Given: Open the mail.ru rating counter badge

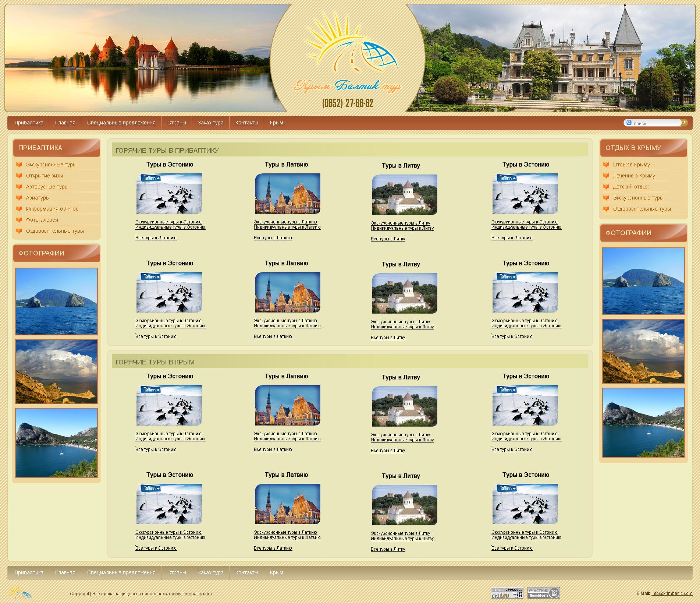Looking at the screenshot, I should [x=507, y=593].
